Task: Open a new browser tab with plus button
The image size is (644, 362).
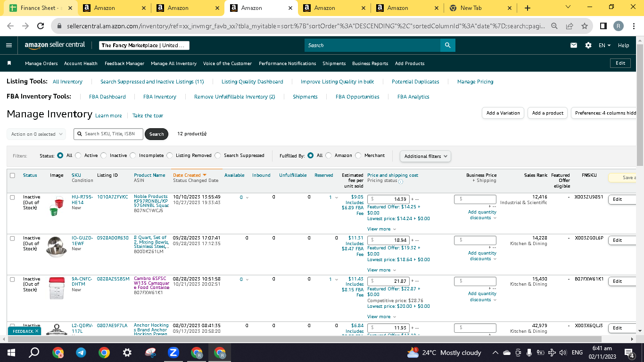Action: pyautogui.click(x=528, y=8)
